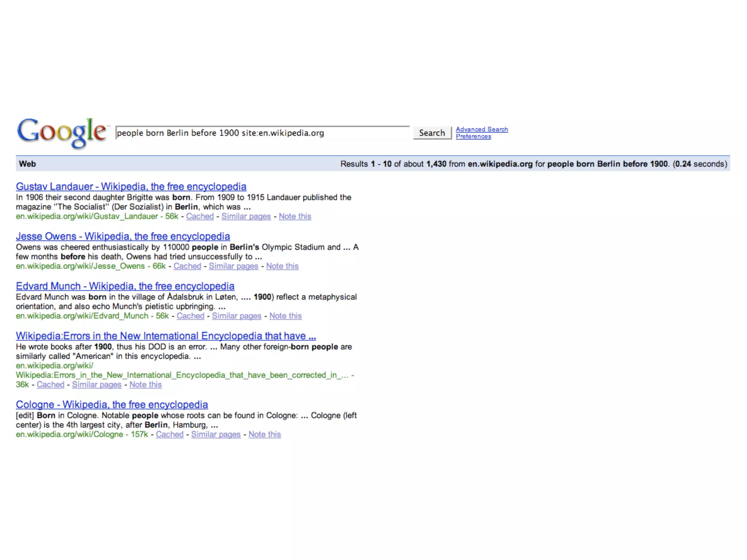Open Cached link for Jesse Owens result
This screenshot has width=747, height=560.
tap(187, 266)
